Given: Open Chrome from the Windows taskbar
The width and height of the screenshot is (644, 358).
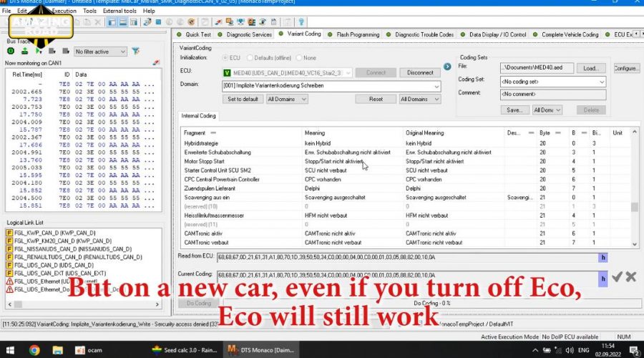Looking at the screenshot, I should click(x=34, y=350).
